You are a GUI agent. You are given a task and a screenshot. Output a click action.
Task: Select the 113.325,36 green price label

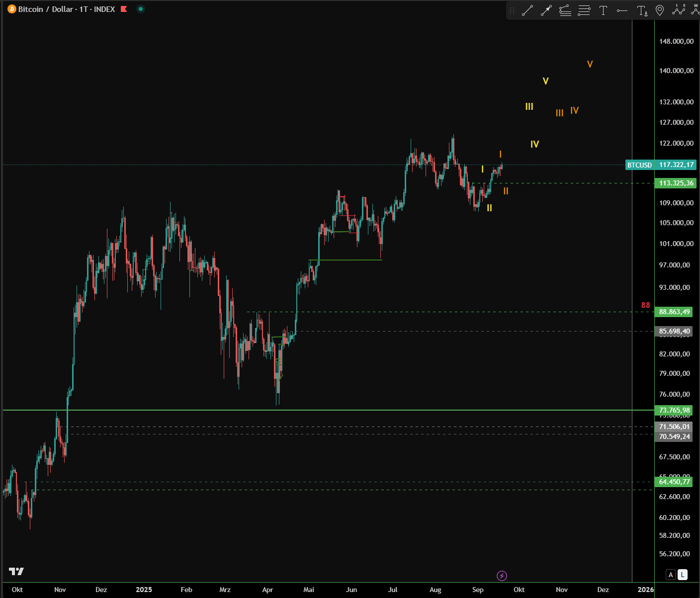pyautogui.click(x=676, y=183)
